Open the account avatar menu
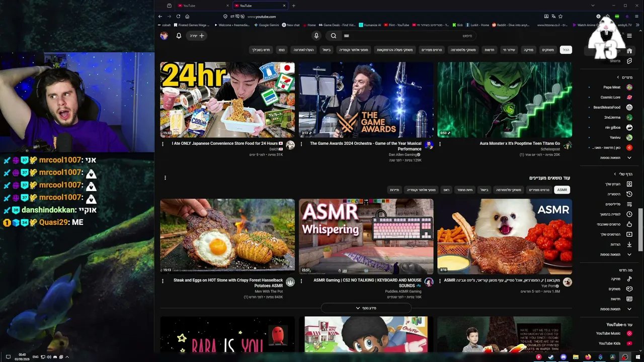Screen dimensions: 644x362 (x=164, y=36)
